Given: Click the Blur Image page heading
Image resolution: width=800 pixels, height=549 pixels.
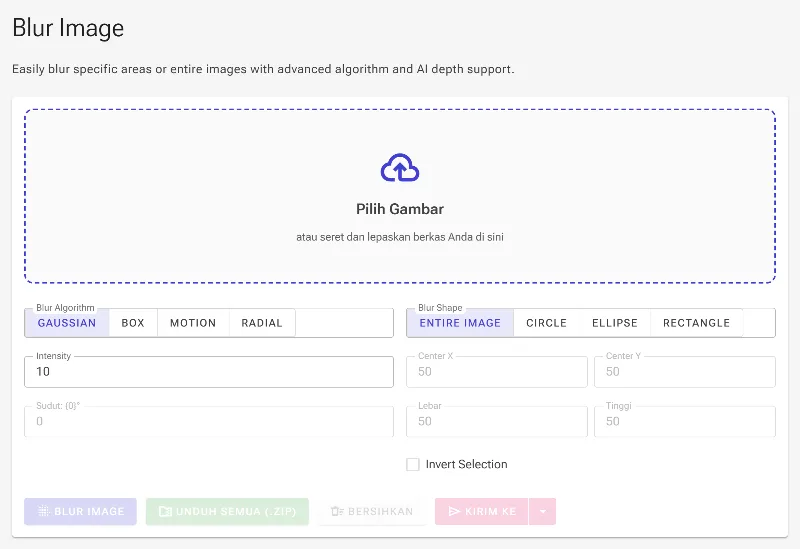Looking at the screenshot, I should (68, 28).
